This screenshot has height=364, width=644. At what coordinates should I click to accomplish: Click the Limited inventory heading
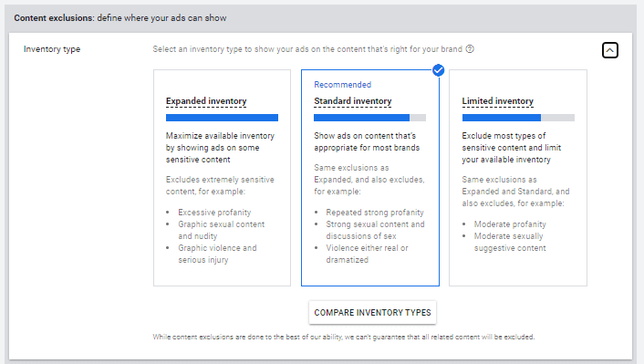(x=498, y=101)
